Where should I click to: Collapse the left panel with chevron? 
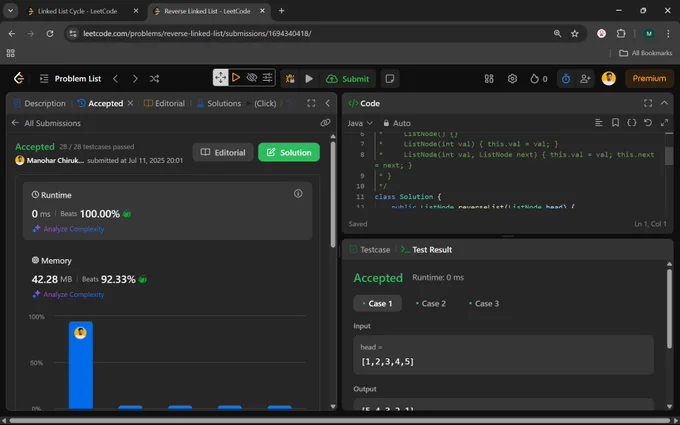(x=327, y=103)
